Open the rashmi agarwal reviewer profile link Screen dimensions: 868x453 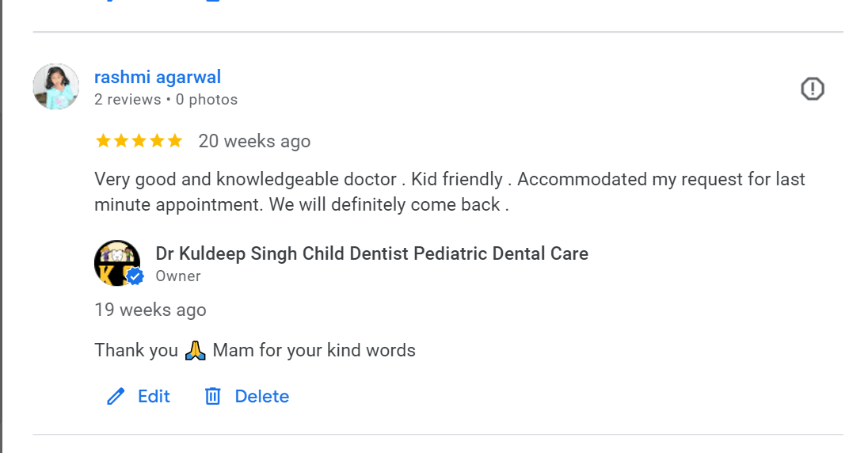tap(158, 77)
